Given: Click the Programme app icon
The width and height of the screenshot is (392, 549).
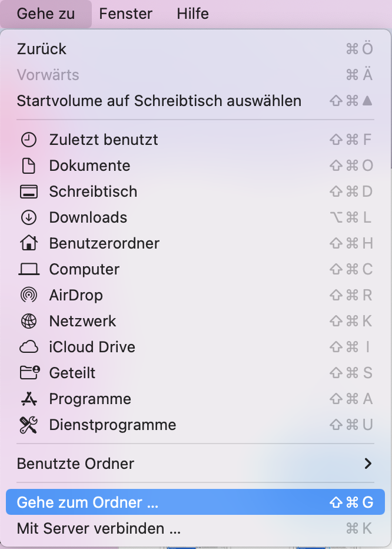Looking at the screenshot, I should tap(28, 399).
